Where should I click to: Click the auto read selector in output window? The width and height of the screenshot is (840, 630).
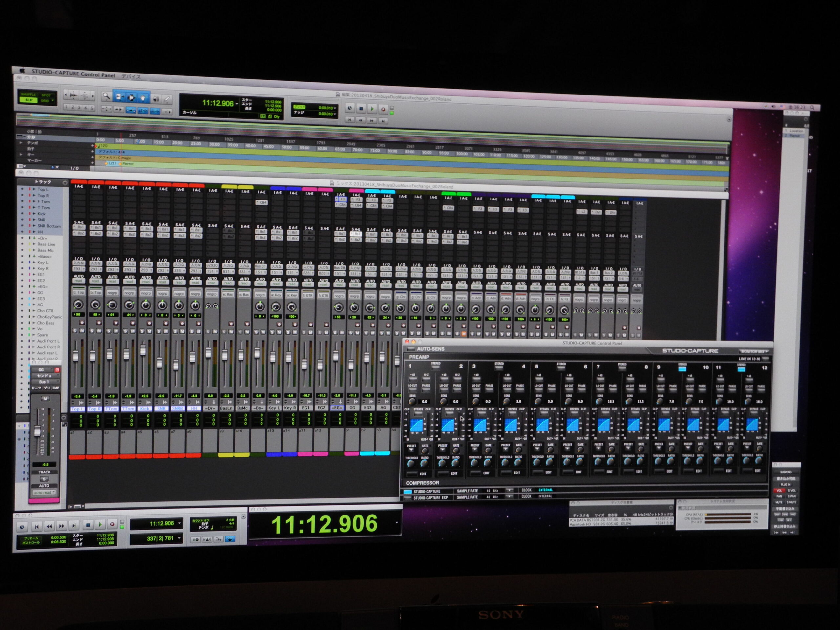[44, 493]
